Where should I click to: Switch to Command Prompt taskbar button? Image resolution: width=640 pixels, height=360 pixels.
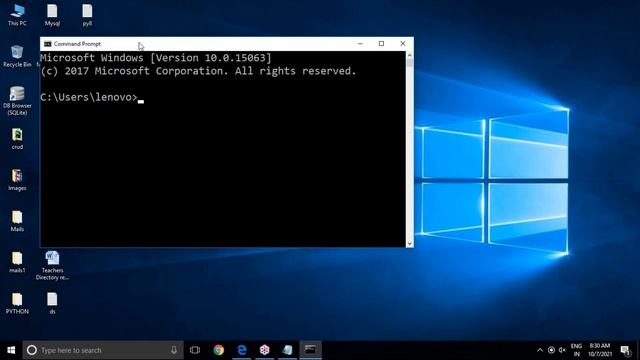(x=310, y=350)
